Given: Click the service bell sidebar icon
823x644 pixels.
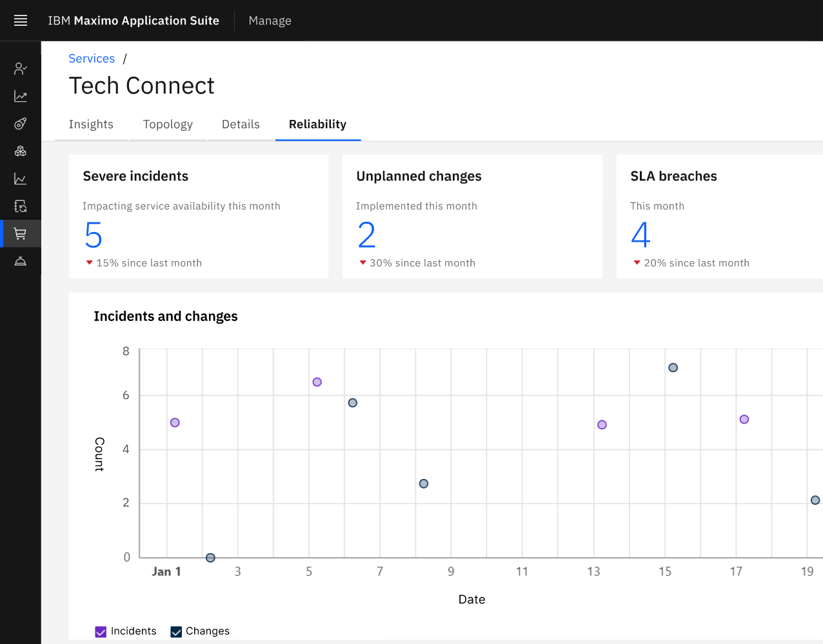Looking at the screenshot, I should coord(21,261).
